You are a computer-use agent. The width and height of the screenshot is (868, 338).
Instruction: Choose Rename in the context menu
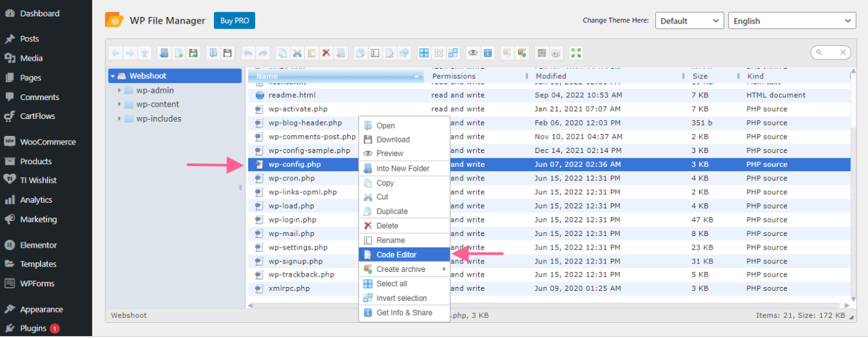(404, 240)
